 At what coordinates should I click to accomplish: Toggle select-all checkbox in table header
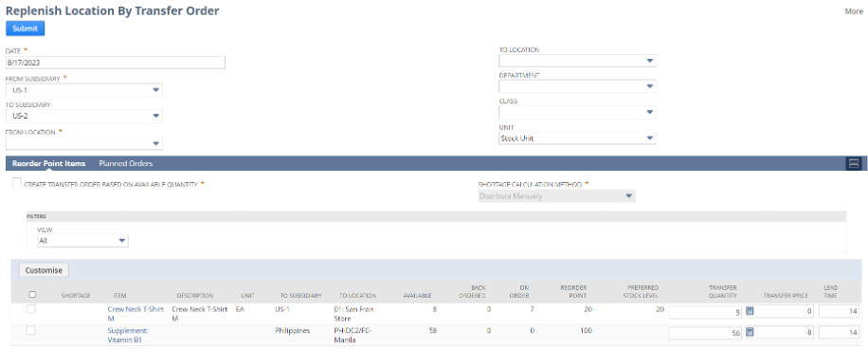click(x=31, y=295)
